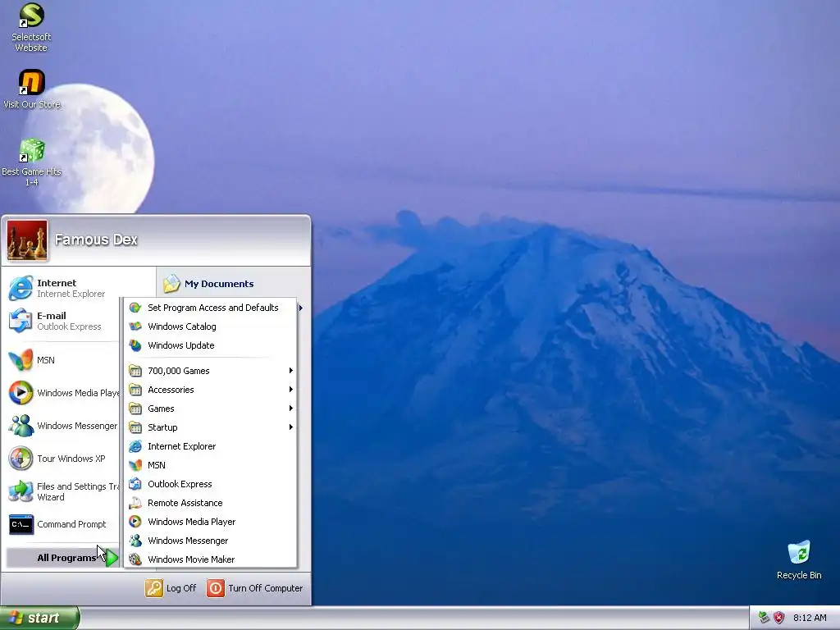840x630 pixels.
Task: Choose Set Program Access and Defaults
Action: tap(210, 308)
